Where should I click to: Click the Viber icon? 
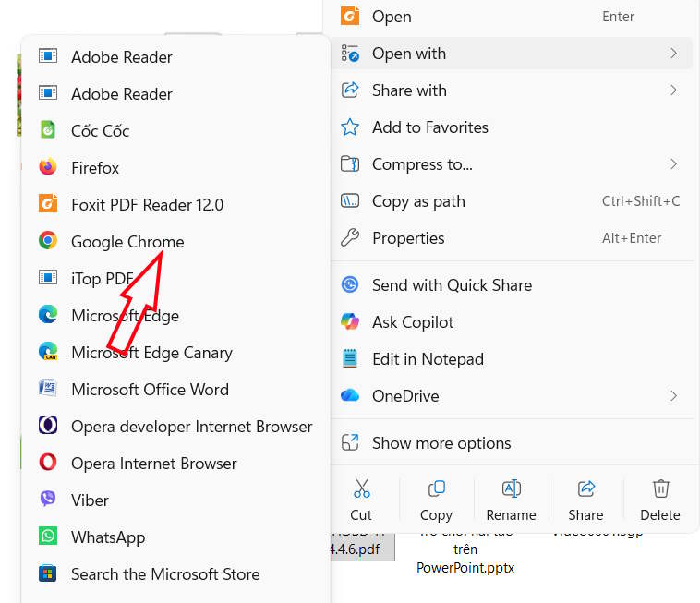48,499
